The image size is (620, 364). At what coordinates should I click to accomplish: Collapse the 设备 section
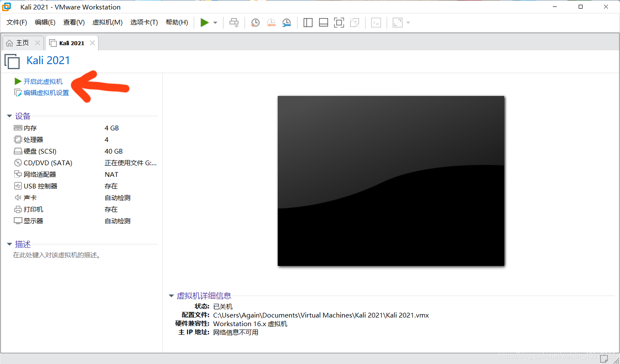click(9, 116)
